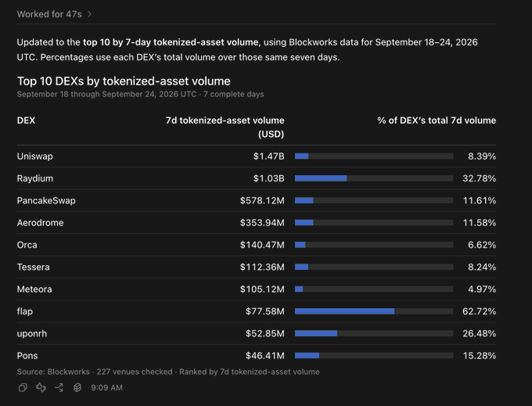Click the '7d tokenized-asset volume (USD)' column header

pyautogui.click(x=225, y=128)
